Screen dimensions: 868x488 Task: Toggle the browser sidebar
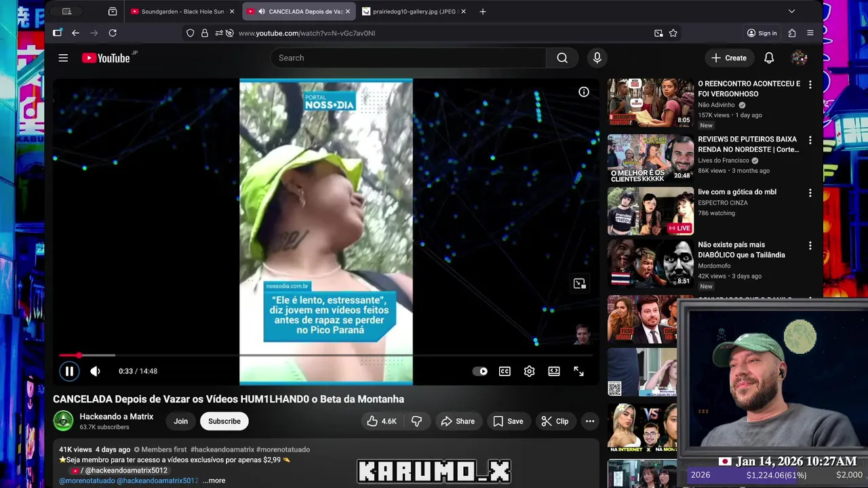(x=57, y=33)
